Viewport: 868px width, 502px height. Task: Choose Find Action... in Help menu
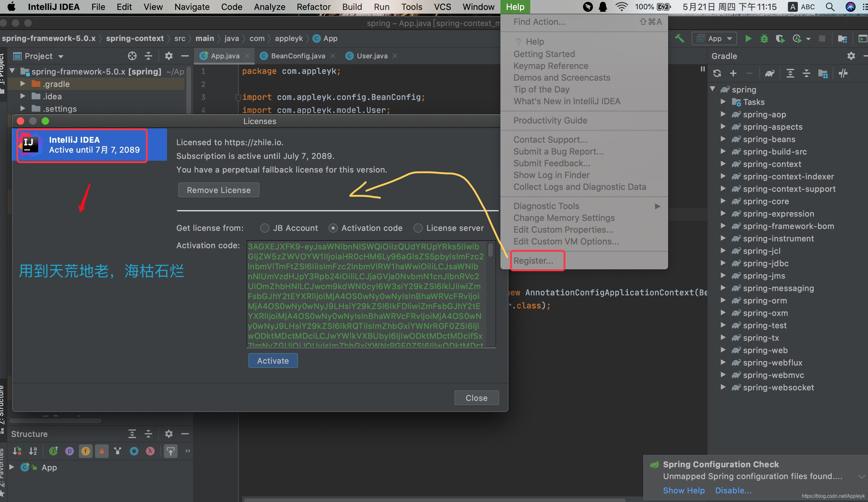coord(584,22)
